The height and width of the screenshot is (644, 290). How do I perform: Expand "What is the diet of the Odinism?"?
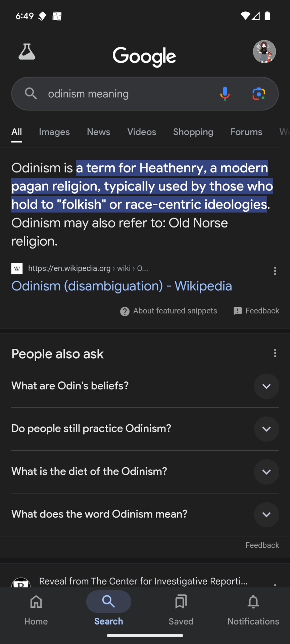click(x=145, y=472)
